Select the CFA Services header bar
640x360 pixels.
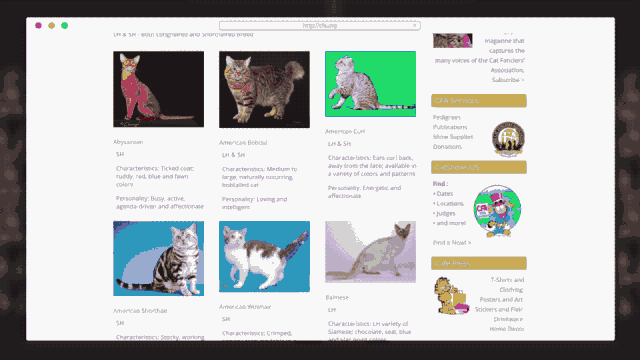[479, 100]
